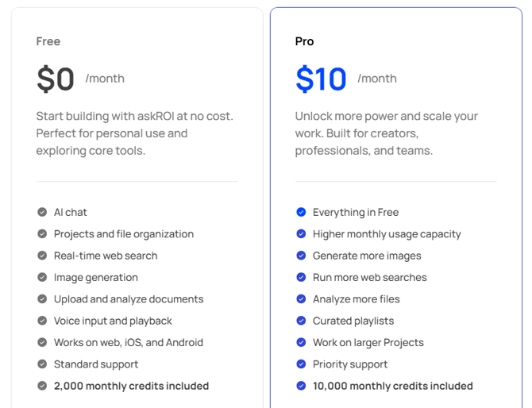Click the blue $10 price
Screen dimensions: 532x408
coord(321,79)
